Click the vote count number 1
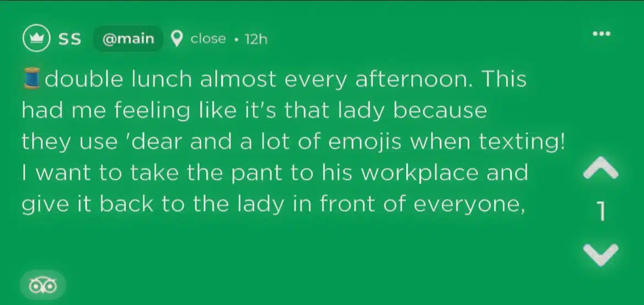Viewport: 644px width, 305px height. click(601, 212)
